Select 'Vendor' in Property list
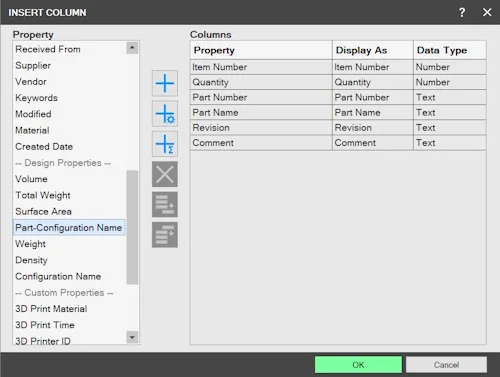This screenshot has height=377, width=500. point(69,82)
